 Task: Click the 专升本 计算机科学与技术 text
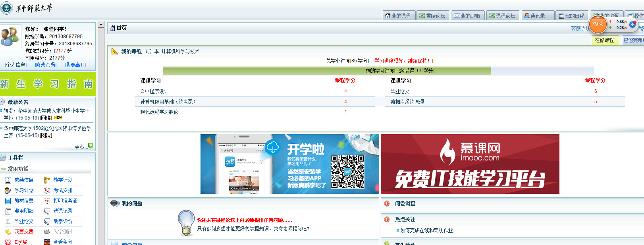tap(172, 51)
